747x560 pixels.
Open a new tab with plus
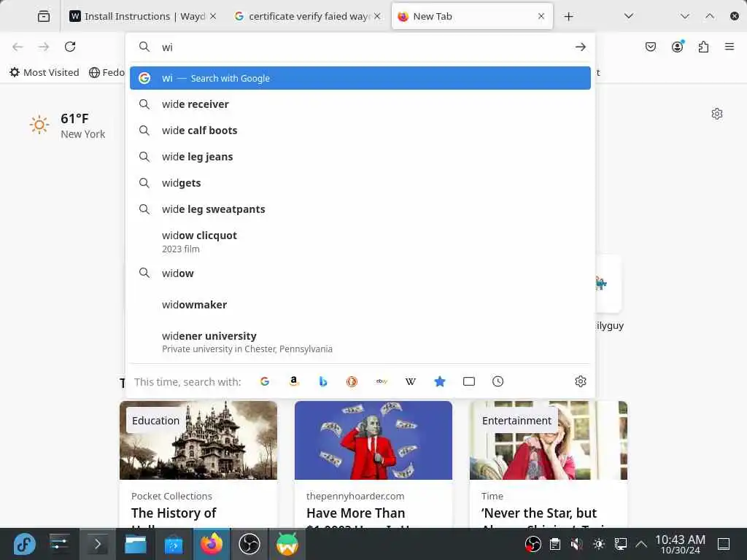tap(568, 17)
